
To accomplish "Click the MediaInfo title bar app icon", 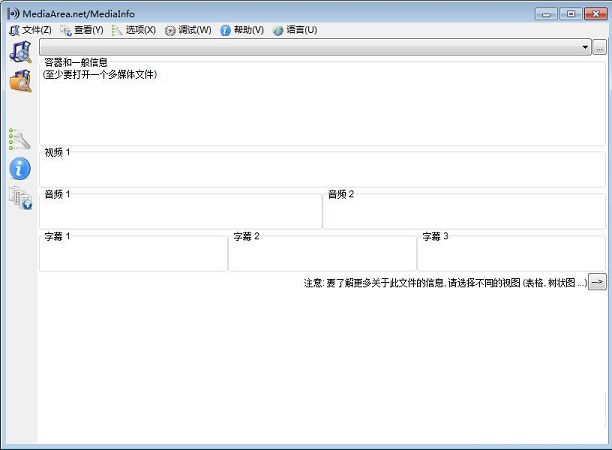I will point(13,14).
